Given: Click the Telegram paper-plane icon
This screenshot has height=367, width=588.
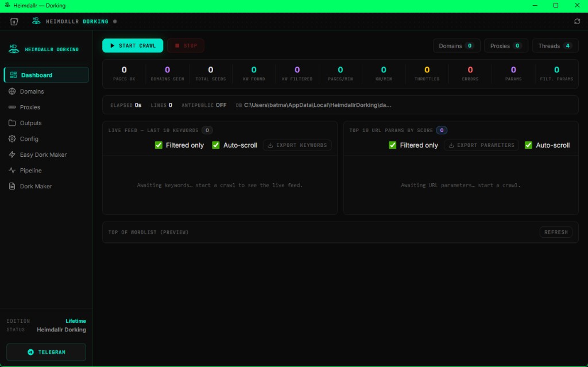Looking at the screenshot, I should (x=31, y=352).
